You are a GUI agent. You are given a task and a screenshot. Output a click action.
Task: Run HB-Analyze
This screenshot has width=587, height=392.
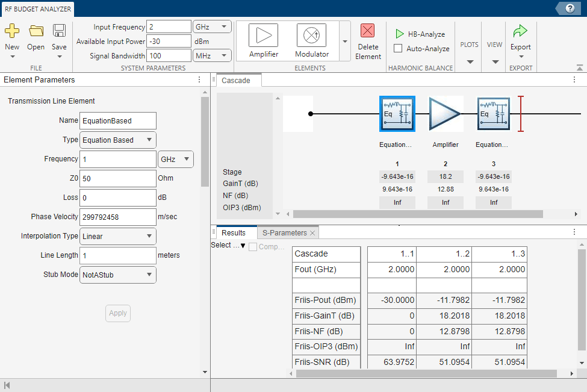coord(420,34)
